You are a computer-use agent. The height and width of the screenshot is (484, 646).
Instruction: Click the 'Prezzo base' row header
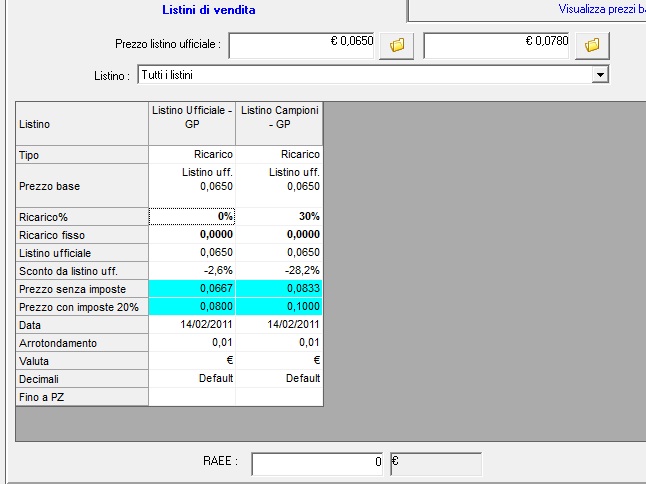(x=82, y=186)
